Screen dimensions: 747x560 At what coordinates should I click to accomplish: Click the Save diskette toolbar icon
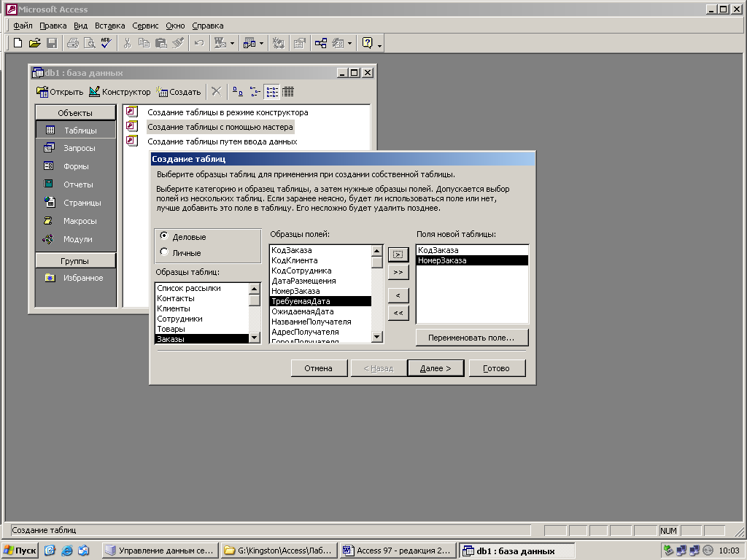tap(52, 43)
